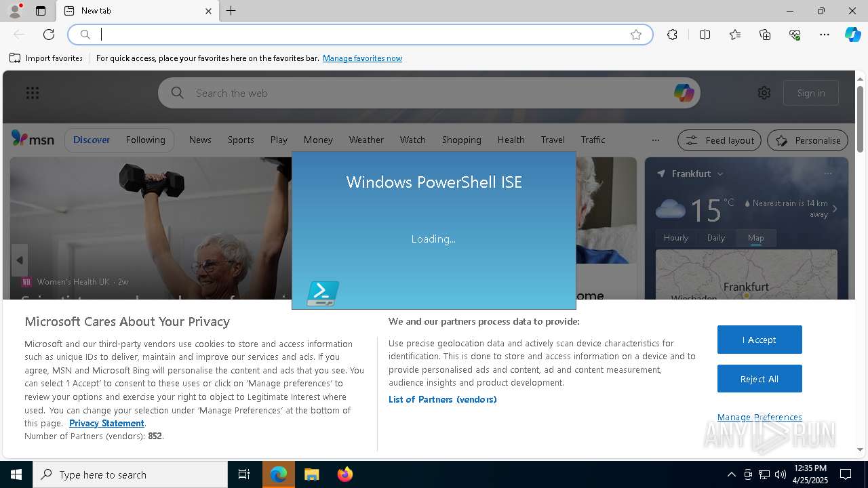
Task: Open the volume control icon
Action: click(x=780, y=474)
